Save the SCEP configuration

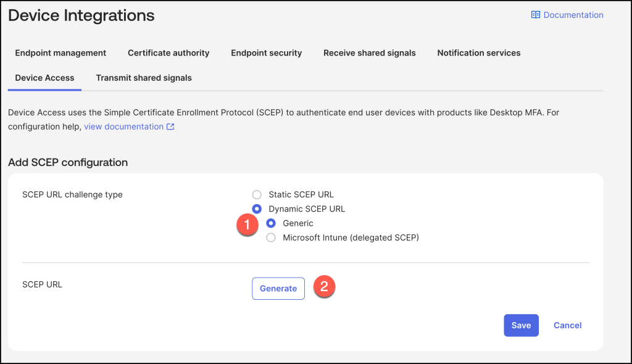tap(521, 325)
